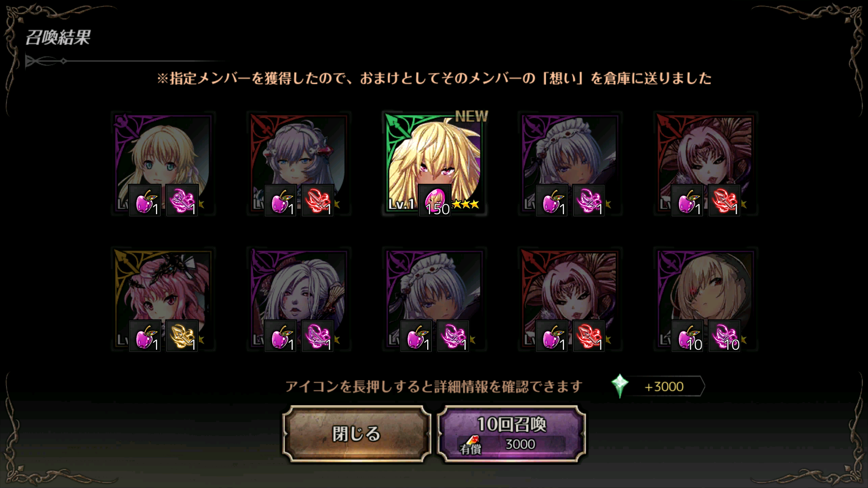Tap the green crystal currency icon
868x488 pixels.
620,386
